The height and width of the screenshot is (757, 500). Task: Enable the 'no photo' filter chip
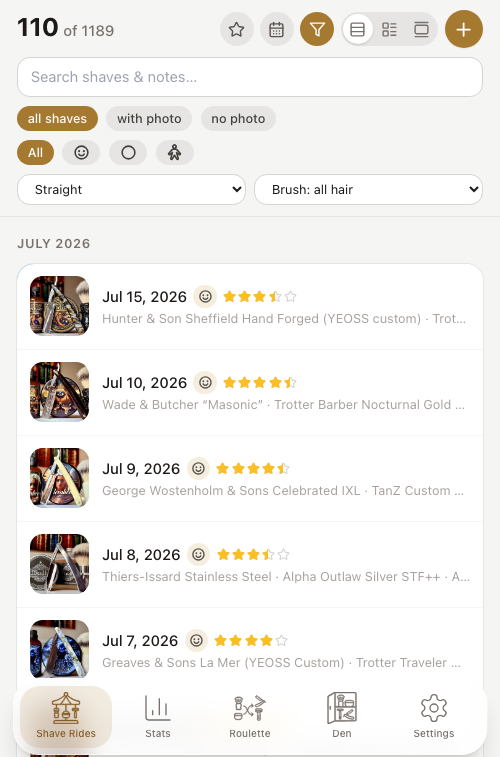pyautogui.click(x=238, y=119)
